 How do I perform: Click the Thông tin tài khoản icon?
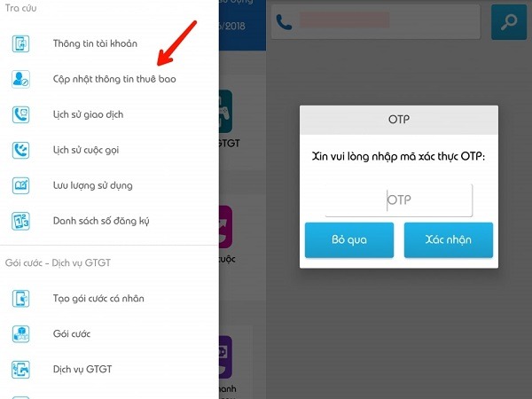coord(20,43)
